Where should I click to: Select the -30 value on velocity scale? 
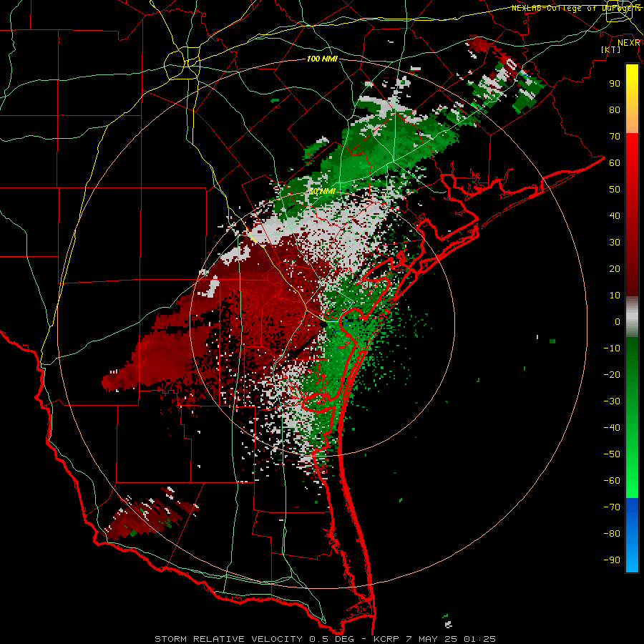point(612,401)
